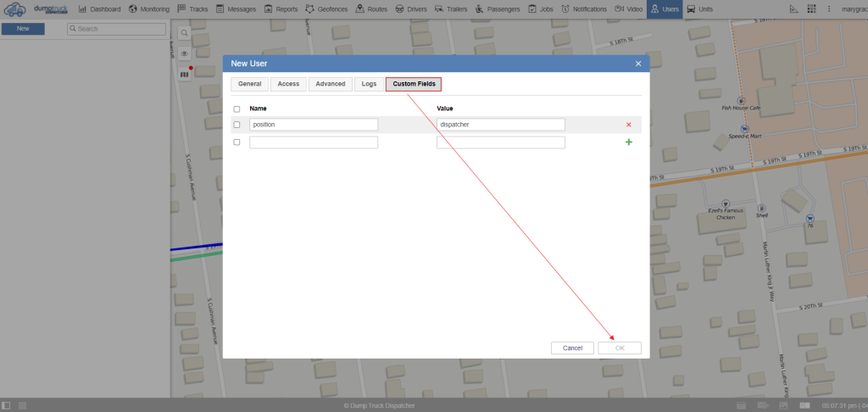Tick the checkbox for position row
The image size is (868, 412).
coord(236,125)
